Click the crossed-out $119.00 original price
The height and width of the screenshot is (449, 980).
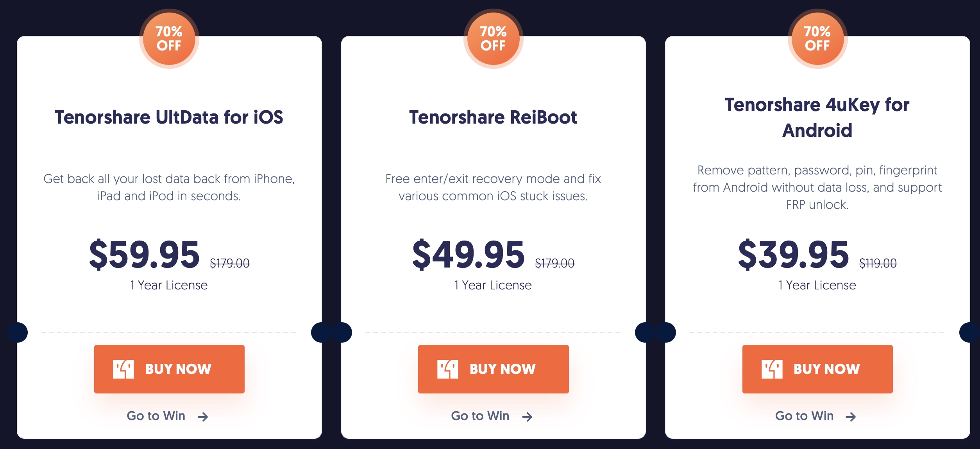click(x=878, y=264)
